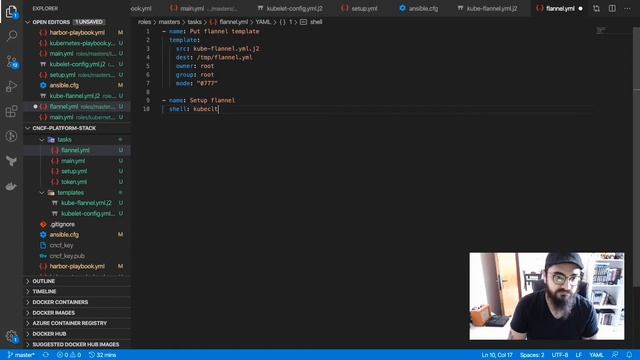The width and height of the screenshot is (640, 360).
Task: Click YAML language mode in status bar
Action: click(x=596, y=355)
